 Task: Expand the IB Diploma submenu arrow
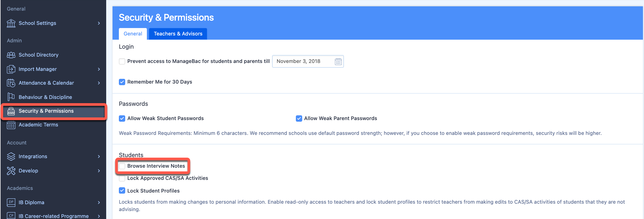point(99,203)
